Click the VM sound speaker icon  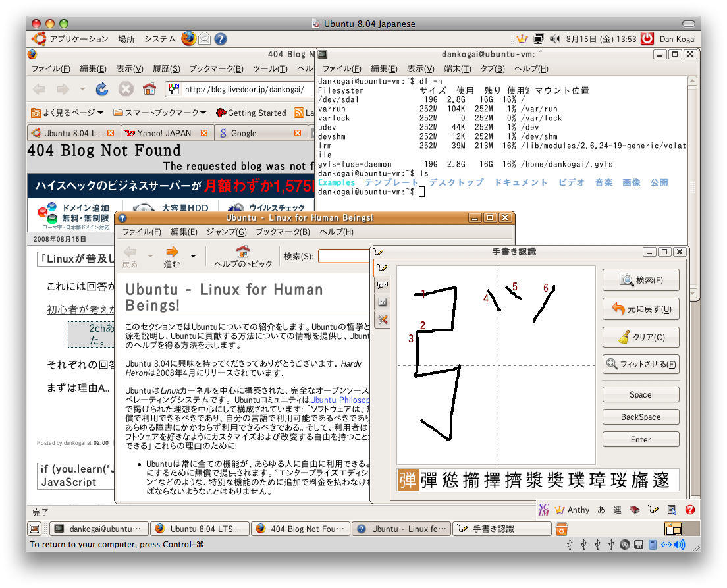click(680, 545)
